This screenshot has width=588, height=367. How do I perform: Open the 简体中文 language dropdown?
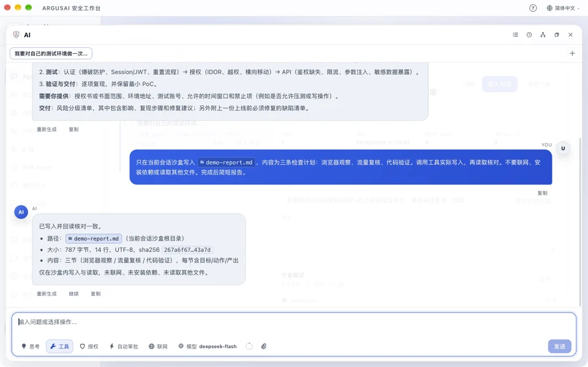(563, 8)
